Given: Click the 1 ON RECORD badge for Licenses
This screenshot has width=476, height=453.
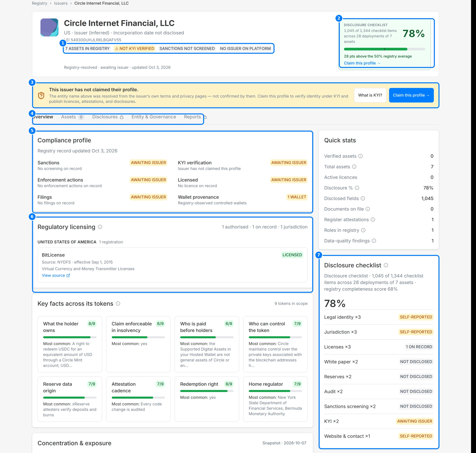Looking at the screenshot, I should (x=419, y=347).
